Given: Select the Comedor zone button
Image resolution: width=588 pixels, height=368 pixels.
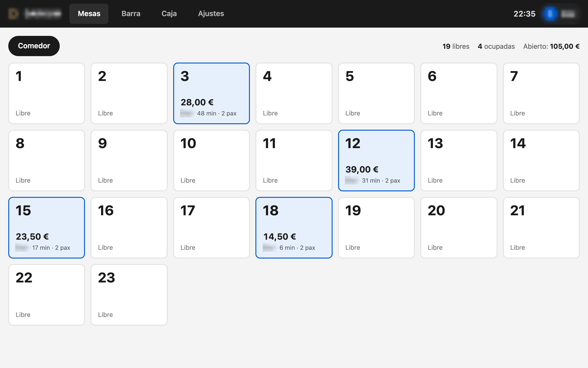Looking at the screenshot, I should (34, 46).
